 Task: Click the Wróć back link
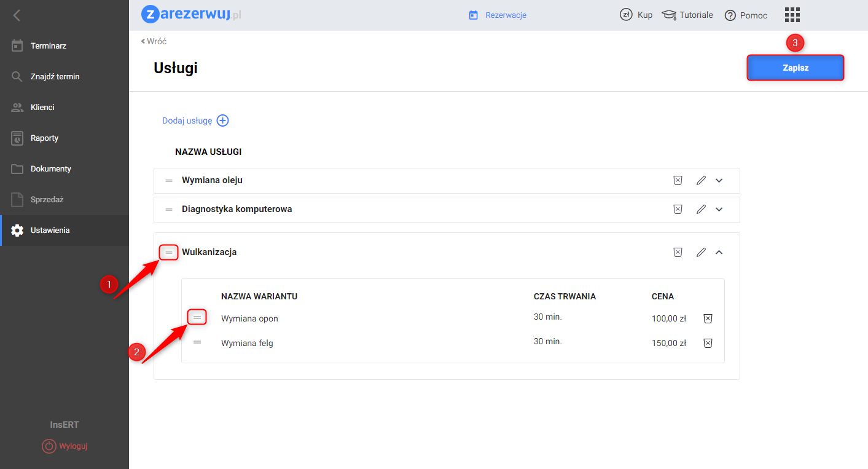click(x=154, y=41)
